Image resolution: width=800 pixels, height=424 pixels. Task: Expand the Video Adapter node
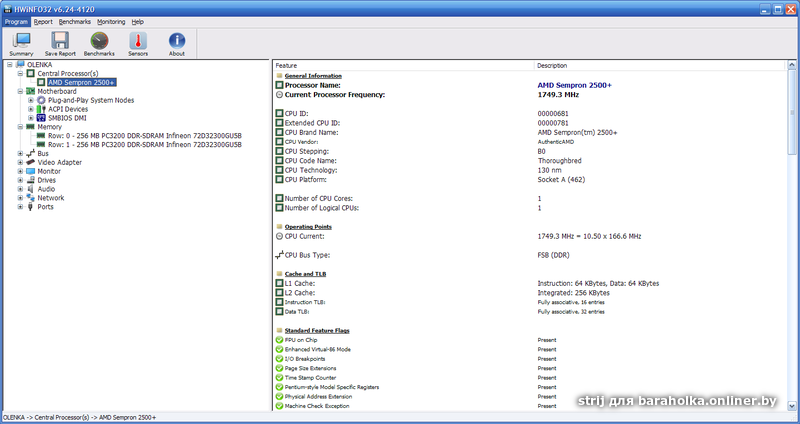(20, 162)
